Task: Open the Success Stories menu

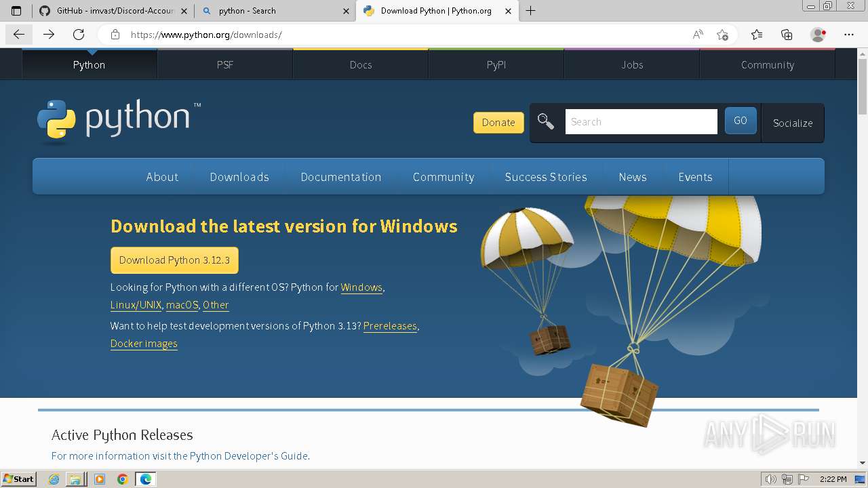Action: point(546,177)
